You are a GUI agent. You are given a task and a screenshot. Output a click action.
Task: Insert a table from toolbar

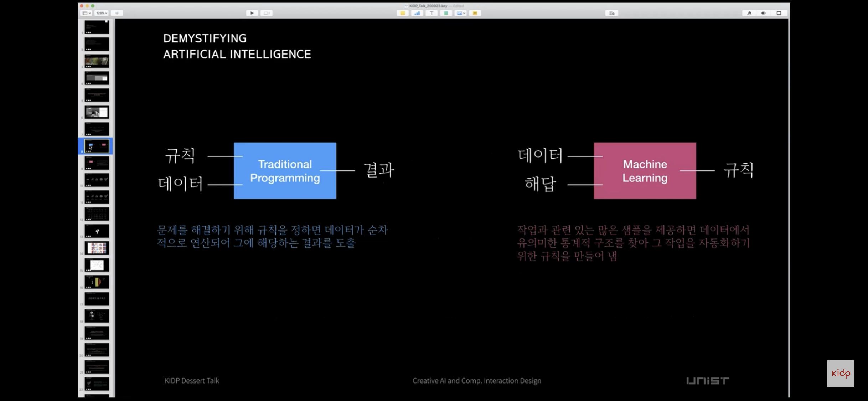[x=403, y=13]
